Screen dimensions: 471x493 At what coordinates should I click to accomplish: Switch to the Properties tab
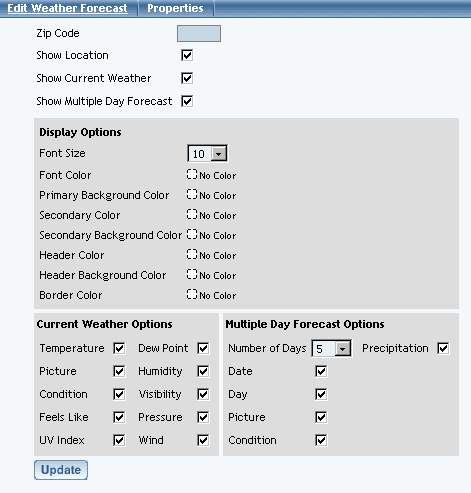(175, 8)
